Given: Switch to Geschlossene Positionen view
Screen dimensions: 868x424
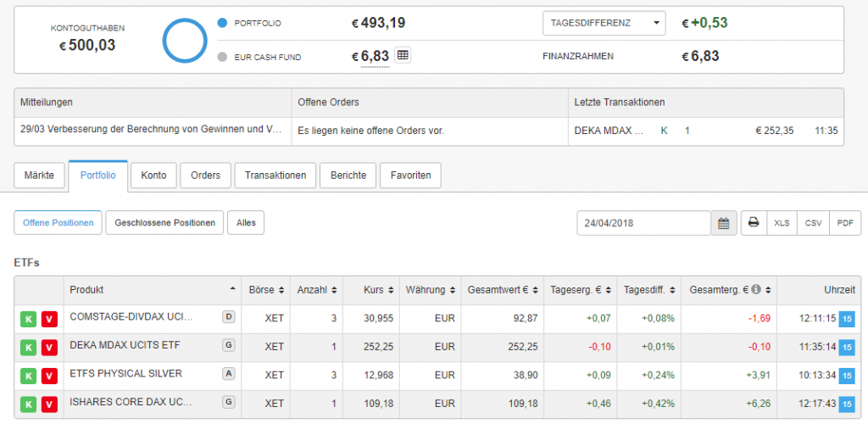Looking at the screenshot, I should 164,223.
